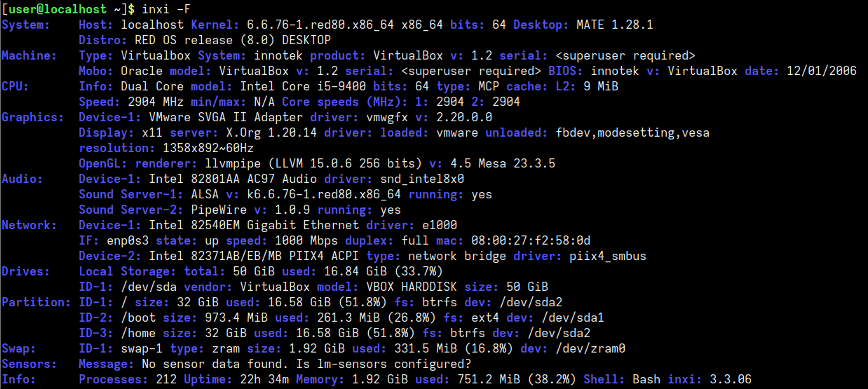
Task: Click the Audio section label
Action: [x=22, y=179]
